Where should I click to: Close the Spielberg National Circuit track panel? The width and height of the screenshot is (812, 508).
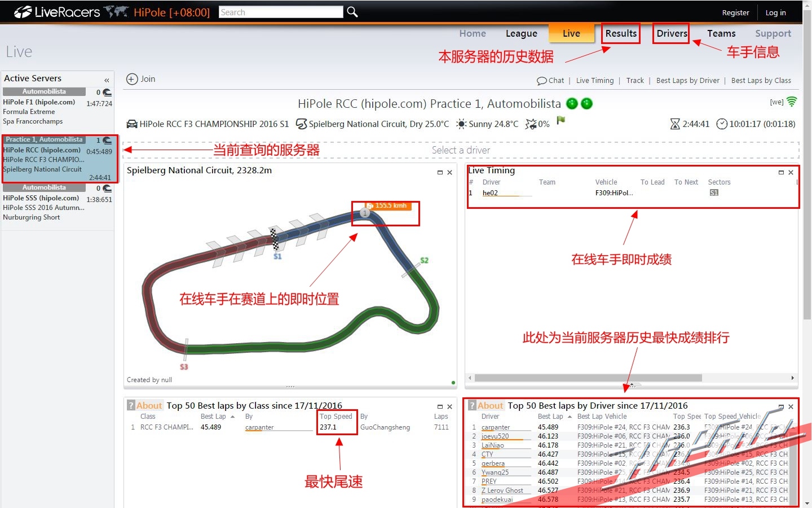coord(449,173)
